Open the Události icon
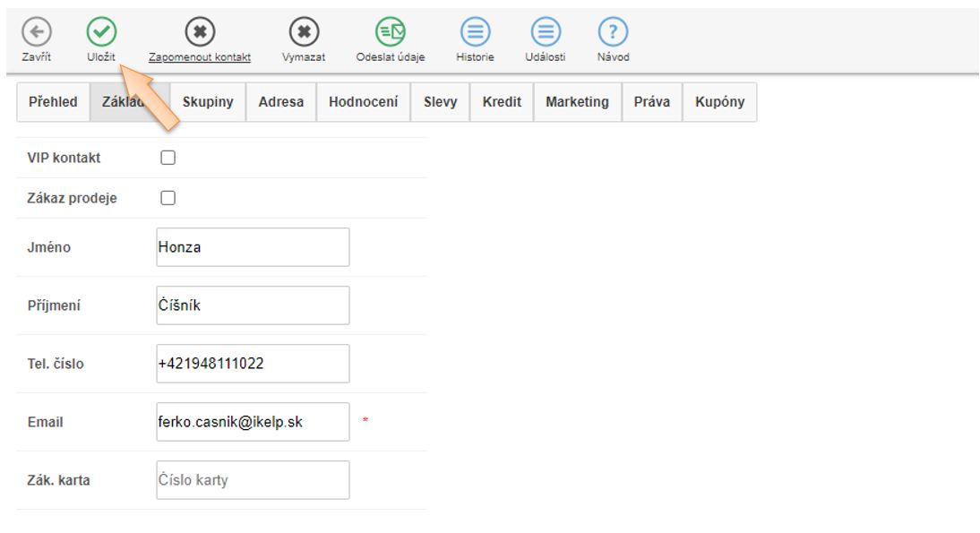 coord(545,32)
